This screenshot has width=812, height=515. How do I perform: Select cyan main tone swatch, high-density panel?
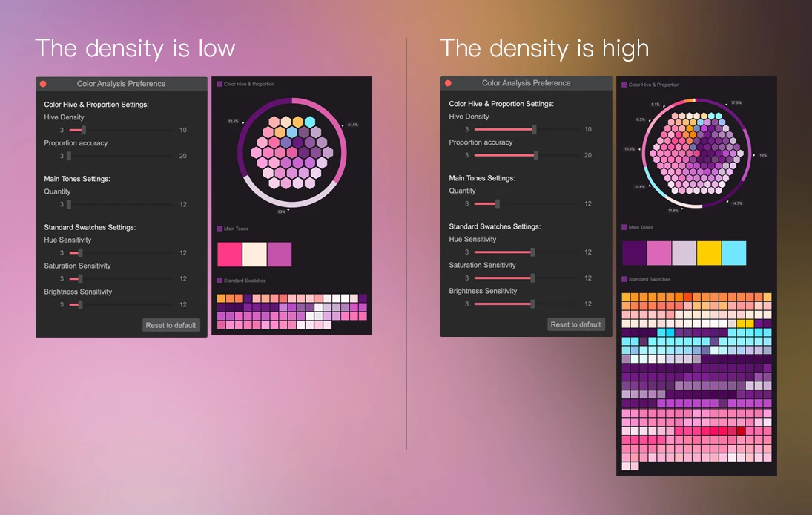pyautogui.click(x=734, y=253)
